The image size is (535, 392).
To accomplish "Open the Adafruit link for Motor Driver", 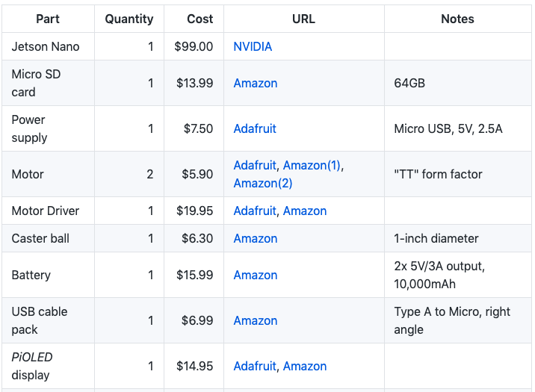I will coord(254,211).
